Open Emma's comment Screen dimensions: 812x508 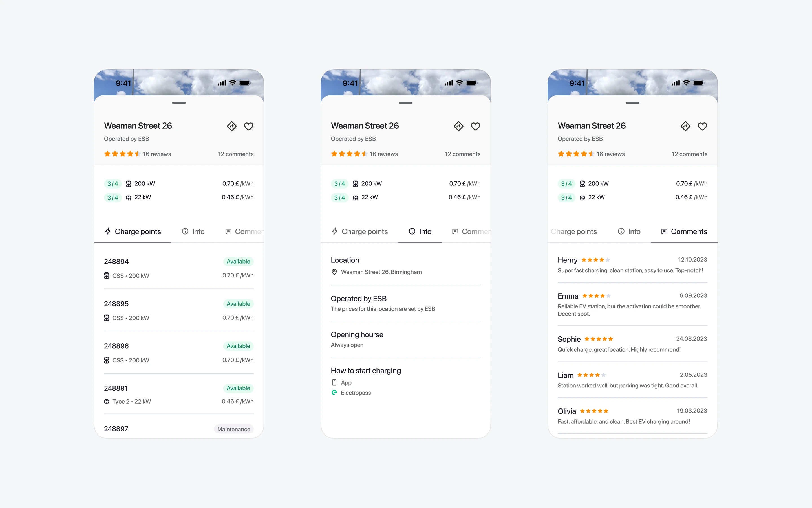point(632,305)
